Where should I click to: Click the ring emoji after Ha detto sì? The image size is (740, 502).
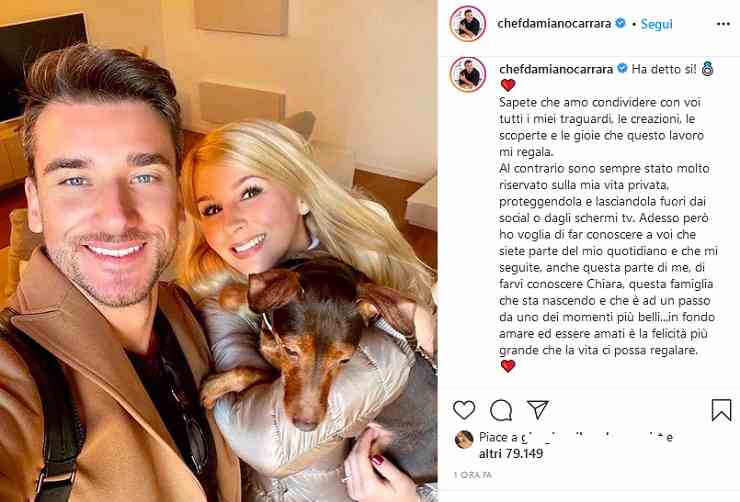[707, 69]
